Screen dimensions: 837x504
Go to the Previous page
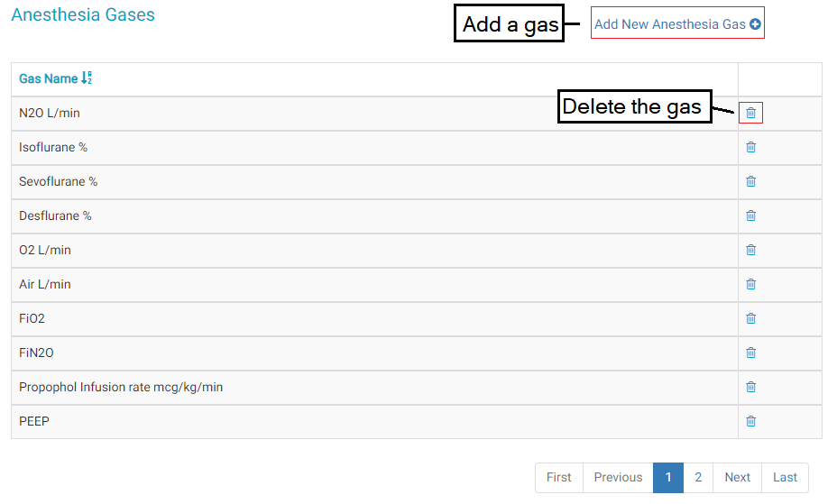(x=618, y=478)
